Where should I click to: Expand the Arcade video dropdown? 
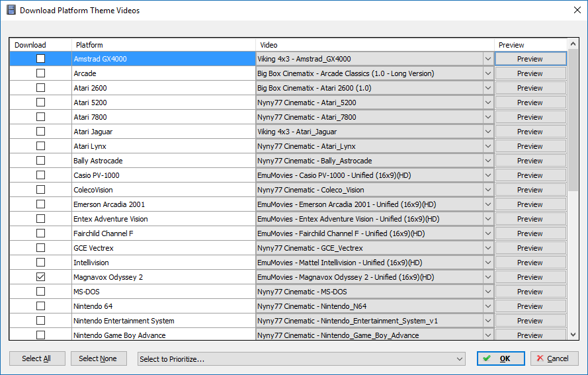click(488, 73)
